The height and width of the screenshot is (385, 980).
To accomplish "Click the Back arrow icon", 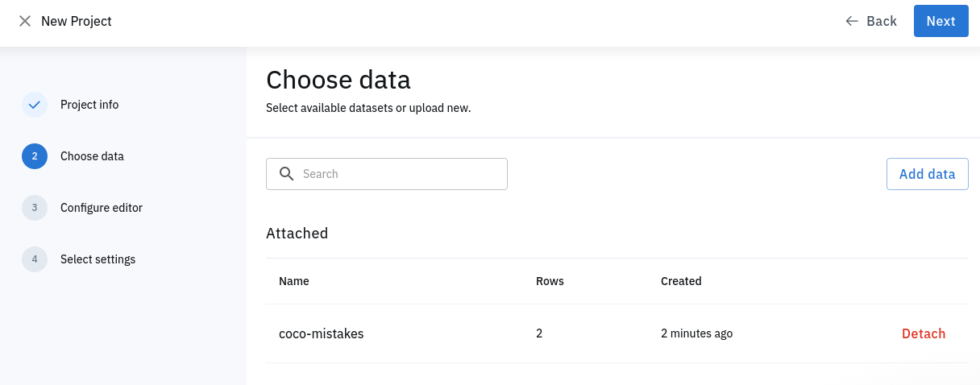I will tap(852, 21).
